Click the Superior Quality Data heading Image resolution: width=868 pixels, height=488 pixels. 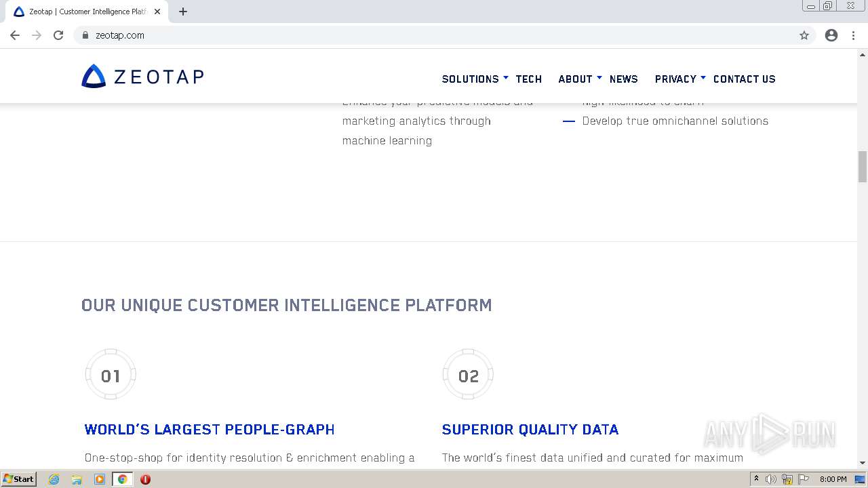point(530,430)
